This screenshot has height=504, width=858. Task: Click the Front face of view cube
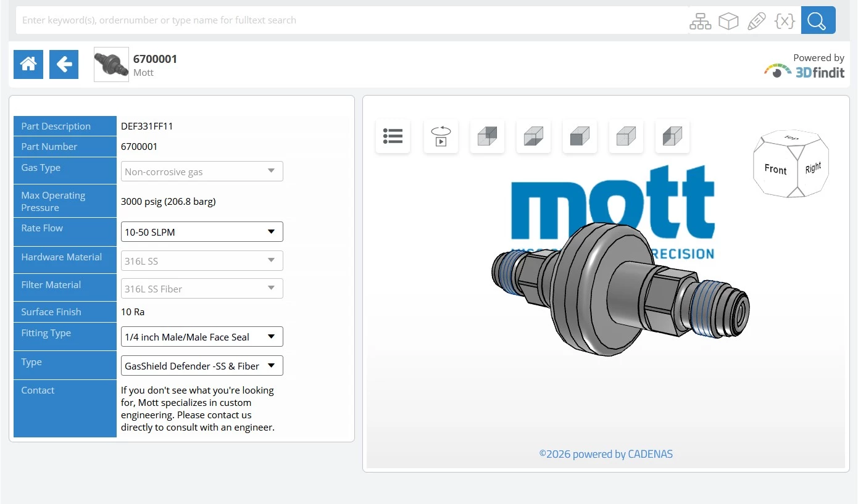(x=775, y=169)
